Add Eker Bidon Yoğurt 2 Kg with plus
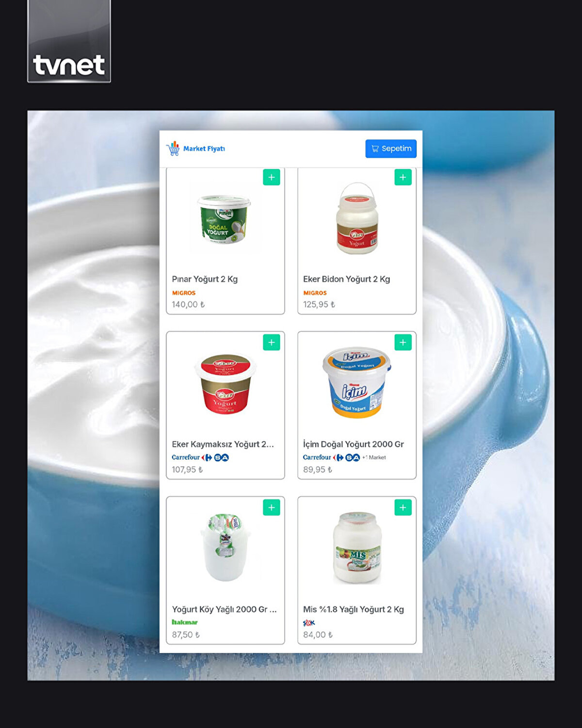 (403, 177)
